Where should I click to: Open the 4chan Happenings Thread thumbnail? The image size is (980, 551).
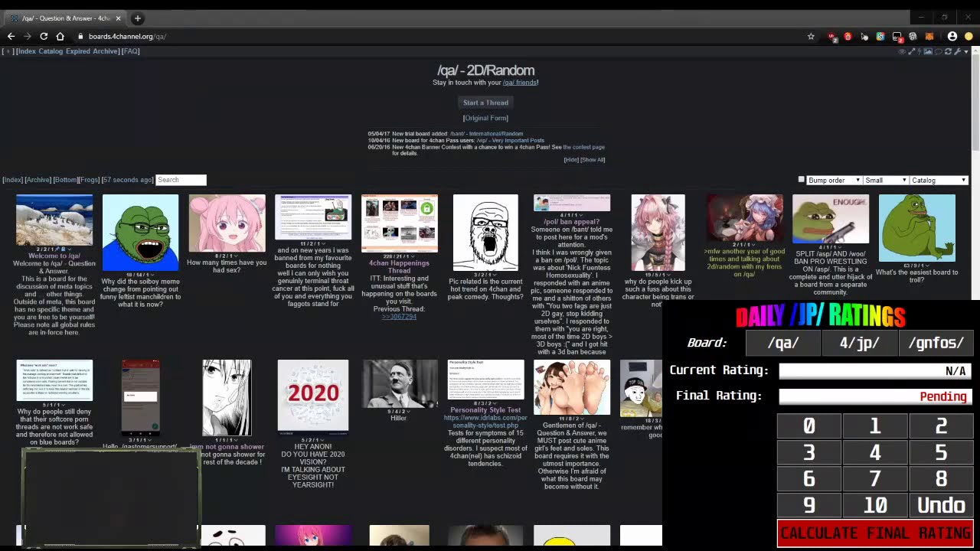400,223
